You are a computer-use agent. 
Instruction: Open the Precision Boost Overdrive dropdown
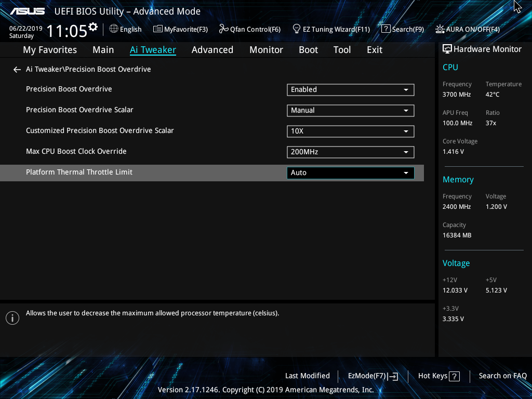click(351, 89)
